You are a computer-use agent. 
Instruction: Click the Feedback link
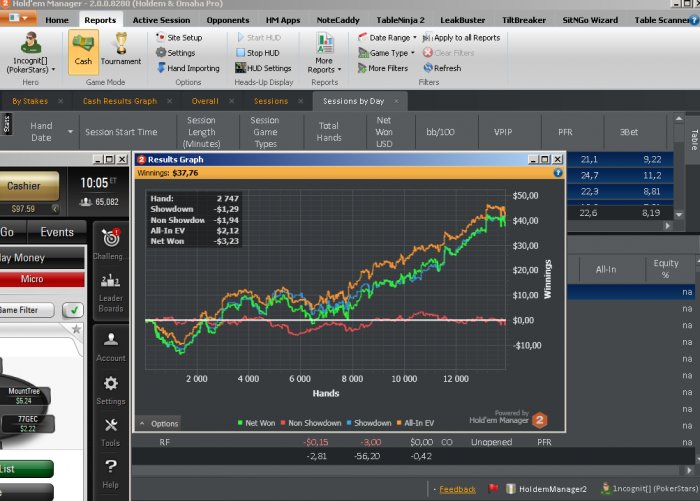(457, 489)
